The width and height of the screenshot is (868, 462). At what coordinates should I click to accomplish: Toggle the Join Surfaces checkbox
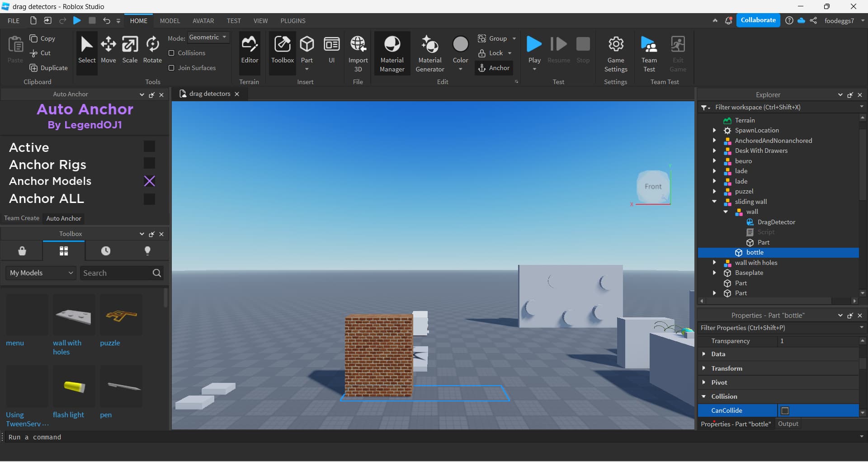(171, 68)
